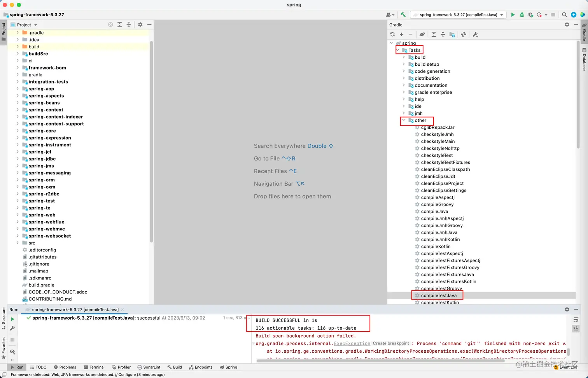Toggle the Project side tab on the left edge
The height and width of the screenshot is (378, 588).
click(3, 32)
